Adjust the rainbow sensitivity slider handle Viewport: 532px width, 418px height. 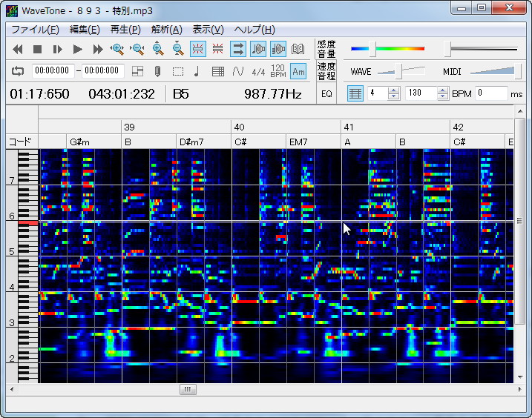click(372, 49)
